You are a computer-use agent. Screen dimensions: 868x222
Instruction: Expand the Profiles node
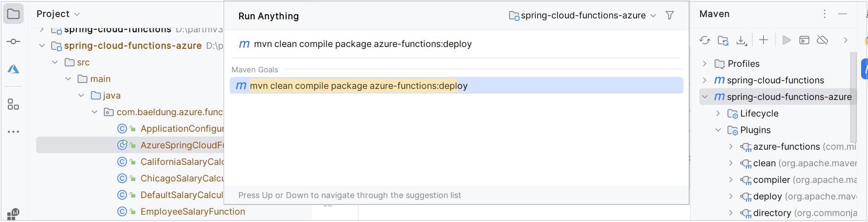pos(704,64)
